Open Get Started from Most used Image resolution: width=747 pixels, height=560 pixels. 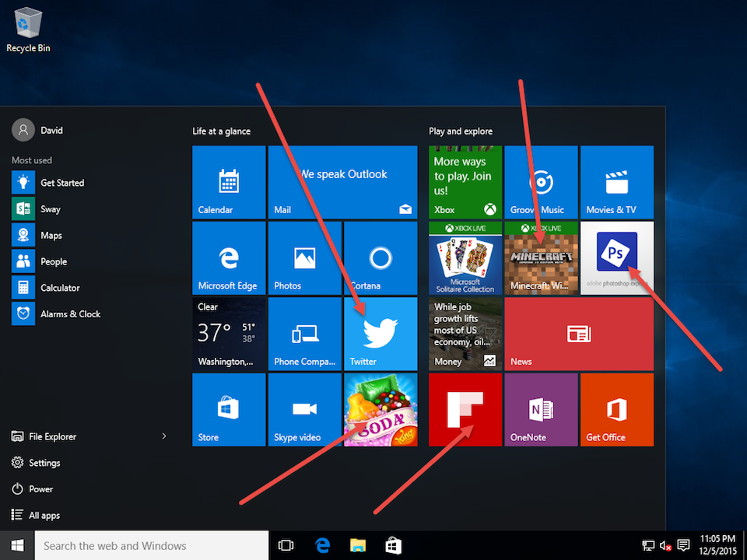pyautogui.click(x=90, y=182)
